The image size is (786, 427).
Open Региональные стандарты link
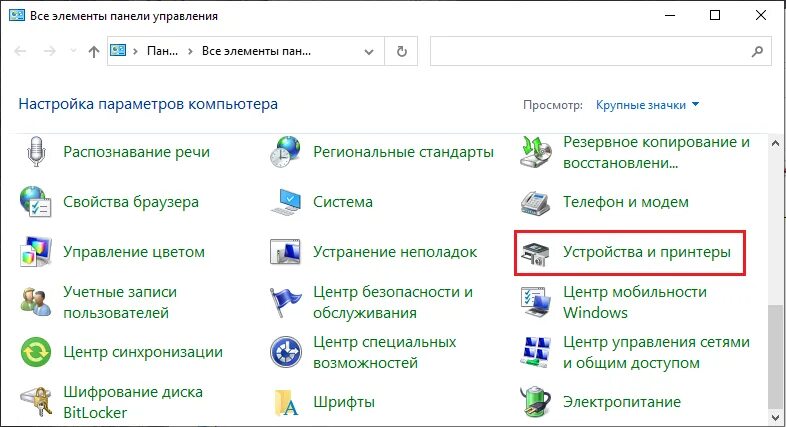pyautogui.click(x=404, y=152)
